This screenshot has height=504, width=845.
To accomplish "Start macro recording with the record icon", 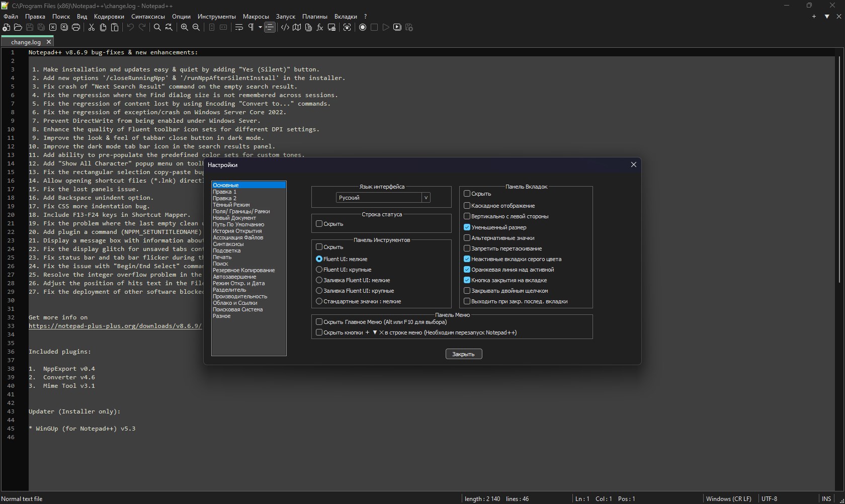I will pyautogui.click(x=363, y=27).
